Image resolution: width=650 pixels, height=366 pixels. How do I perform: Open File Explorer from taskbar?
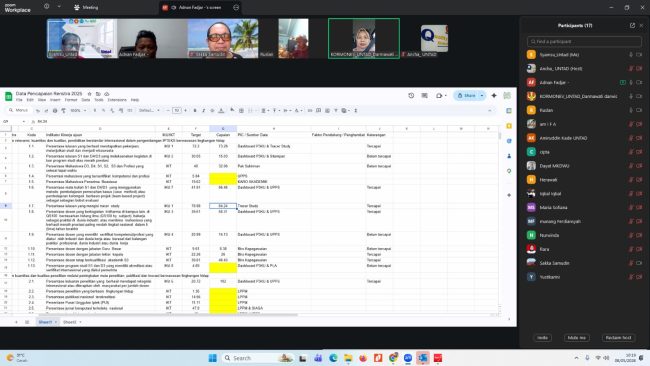(348, 358)
